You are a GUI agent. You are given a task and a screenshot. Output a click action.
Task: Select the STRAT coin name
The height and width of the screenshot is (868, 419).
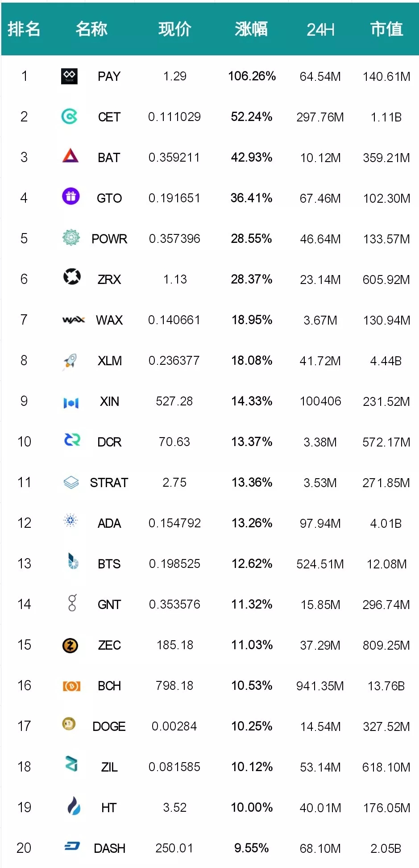click(x=109, y=483)
